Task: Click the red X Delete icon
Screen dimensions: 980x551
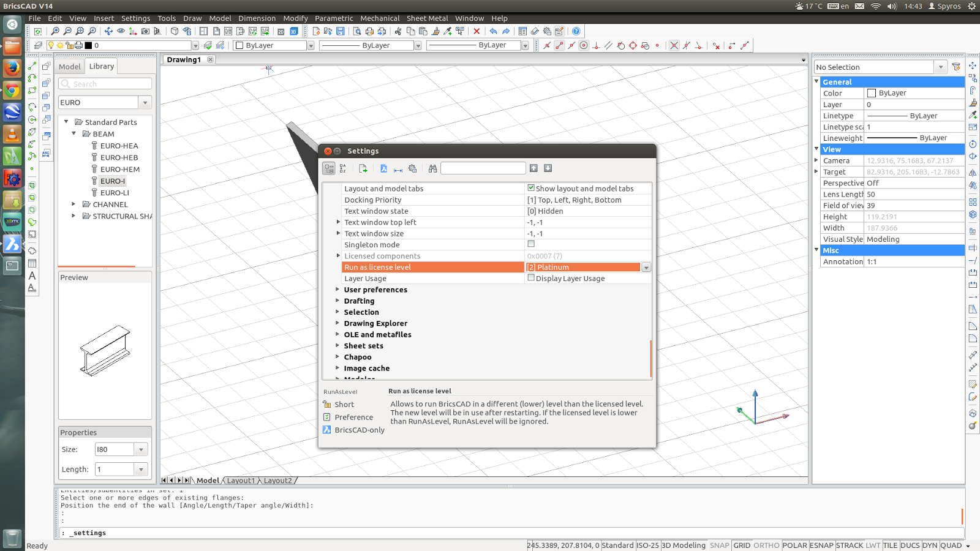Action: tap(477, 31)
